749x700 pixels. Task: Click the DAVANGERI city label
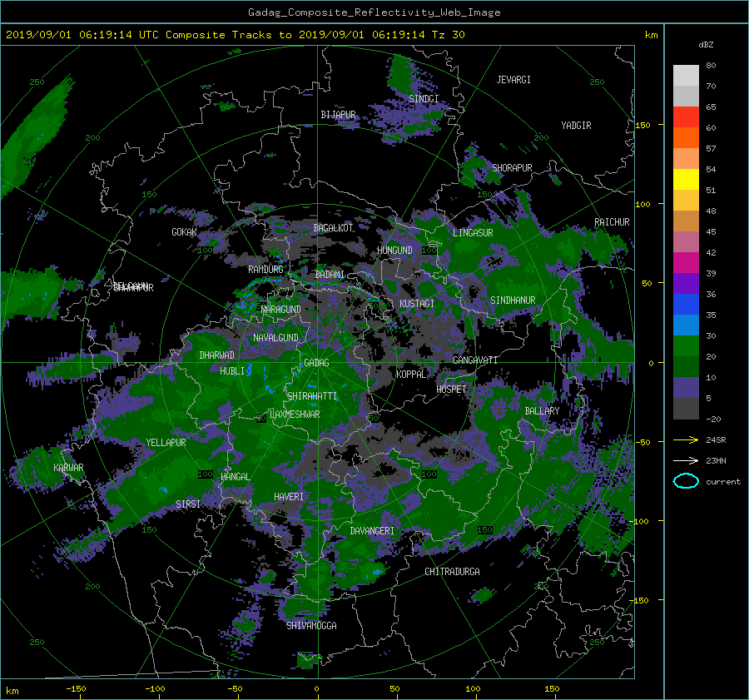pos(372,531)
